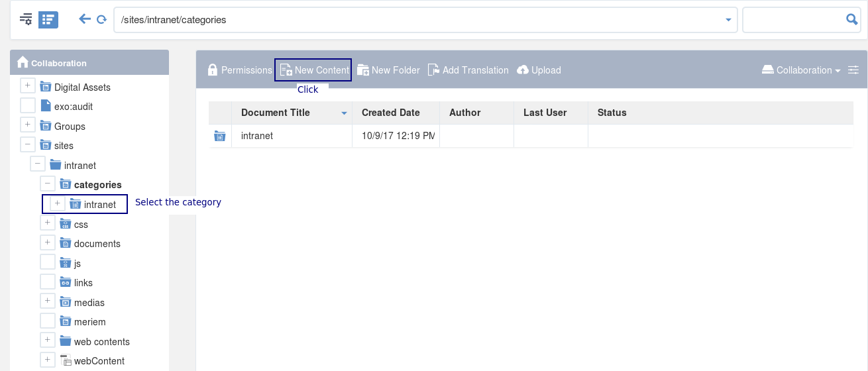Click the search magnifier icon
Viewport: 868px width, 371px height.
[x=852, y=19]
